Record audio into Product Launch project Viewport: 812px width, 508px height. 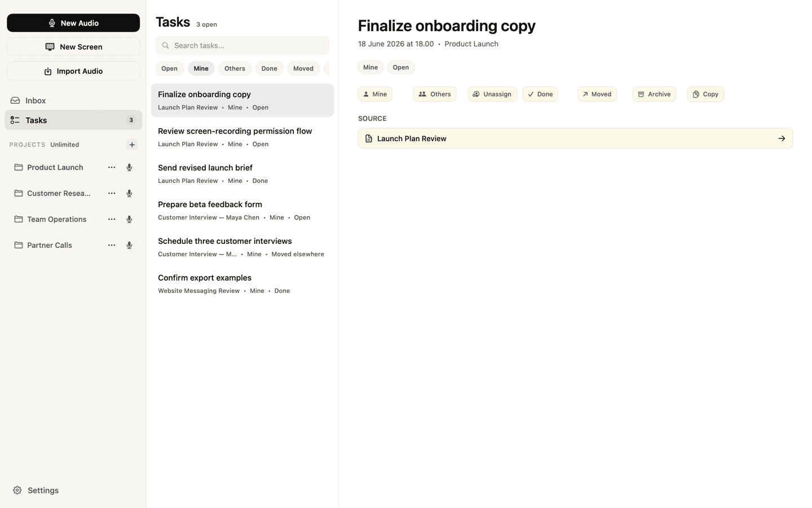click(x=129, y=167)
